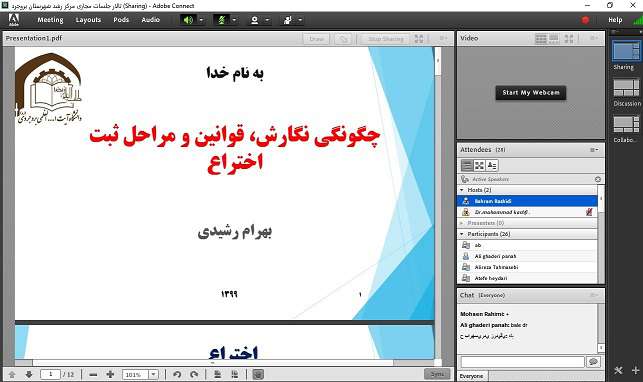
Task: Zoom out with the minus icon
Action: [x=93, y=375]
